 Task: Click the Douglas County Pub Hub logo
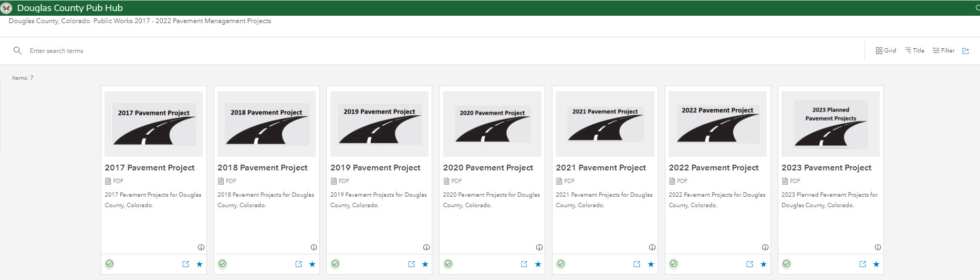(7, 8)
